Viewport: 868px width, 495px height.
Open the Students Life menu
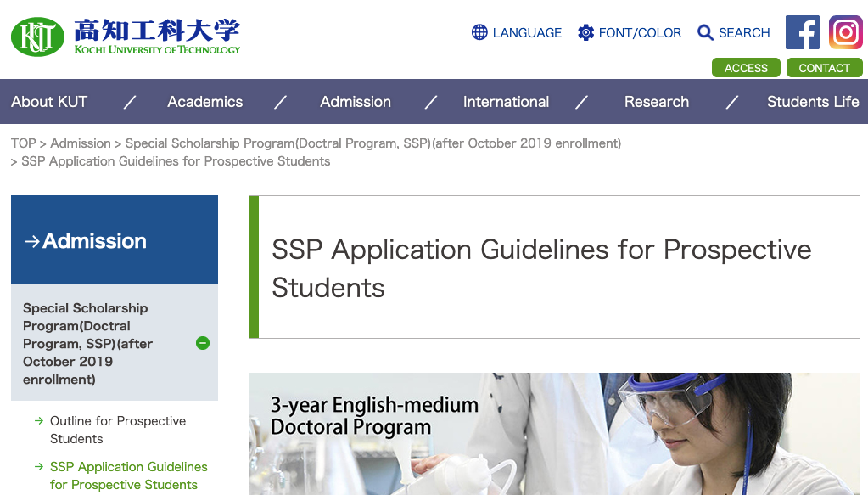[813, 102]
